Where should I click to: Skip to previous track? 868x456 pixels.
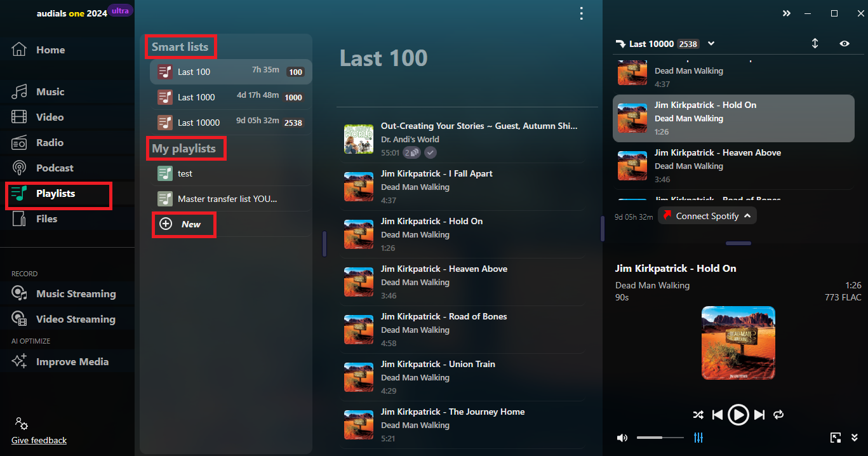point(718,415)
